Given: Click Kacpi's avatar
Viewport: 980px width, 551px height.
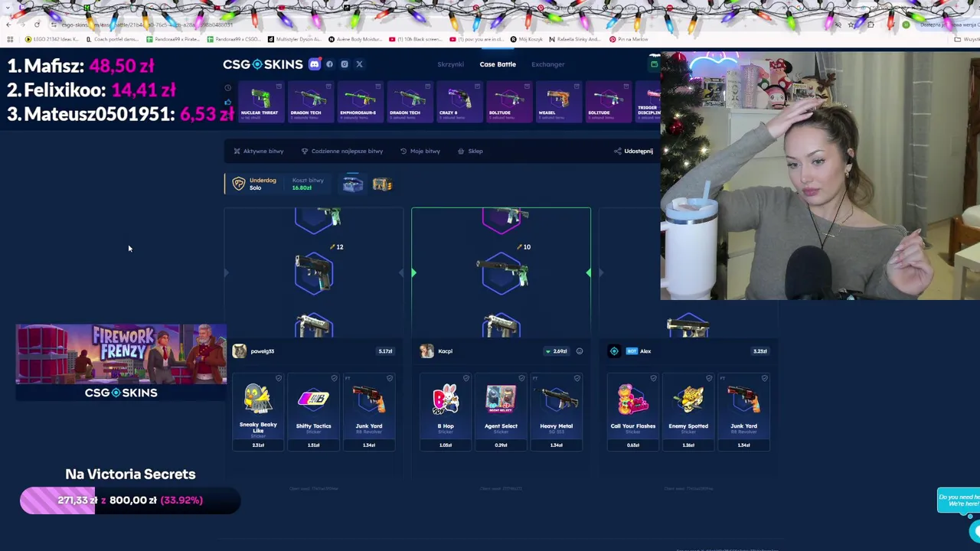Looking at the screenshot, I should click(x=426, y=350).
